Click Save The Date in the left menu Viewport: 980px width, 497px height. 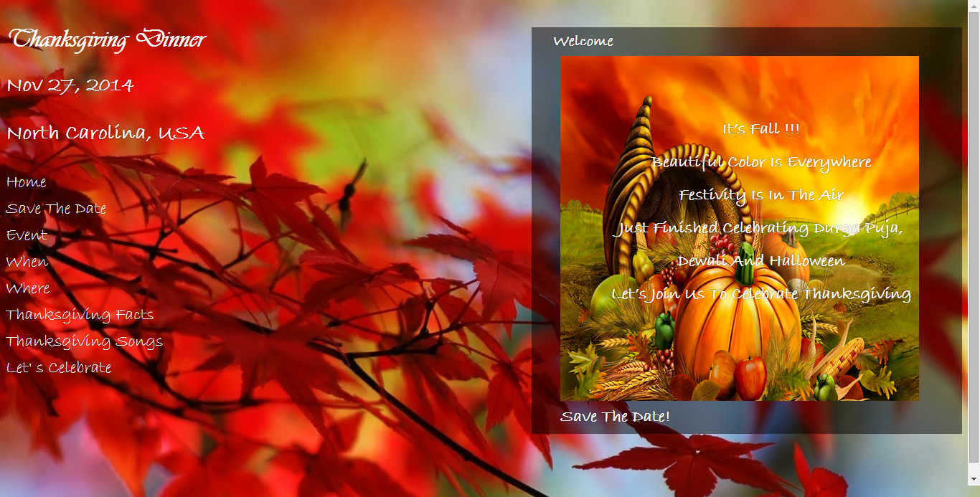click(56, 209)
